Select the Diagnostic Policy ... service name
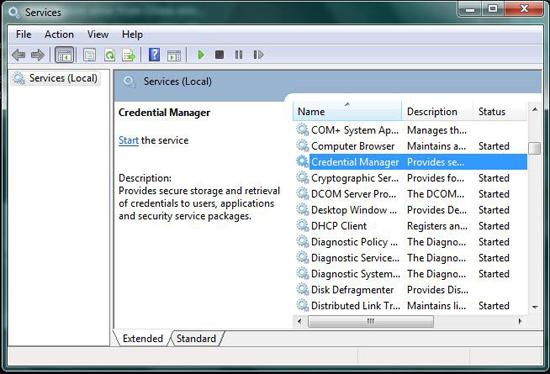The height and width of the screenshot is (374, 550). click(x=354, y=242)
